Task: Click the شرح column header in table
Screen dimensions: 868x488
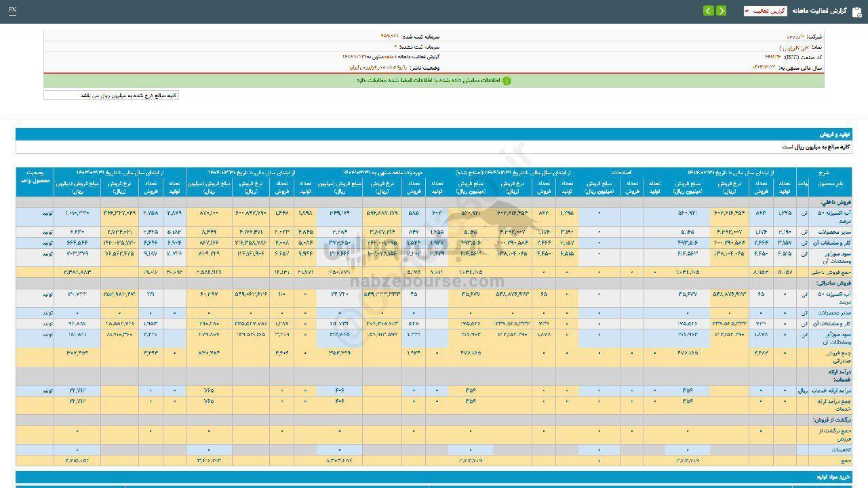Action: pyautogui.click(x=823, y=173)
